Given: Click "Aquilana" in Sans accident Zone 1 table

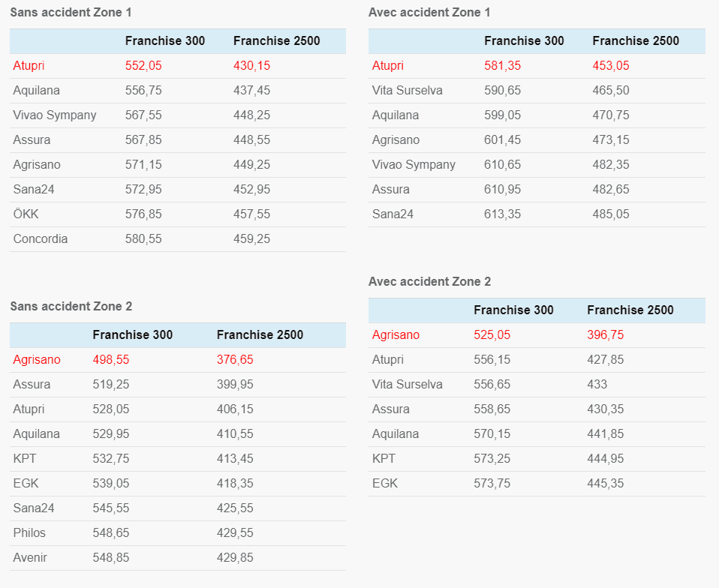Looking at the screenshot, I should click(36, 90).
